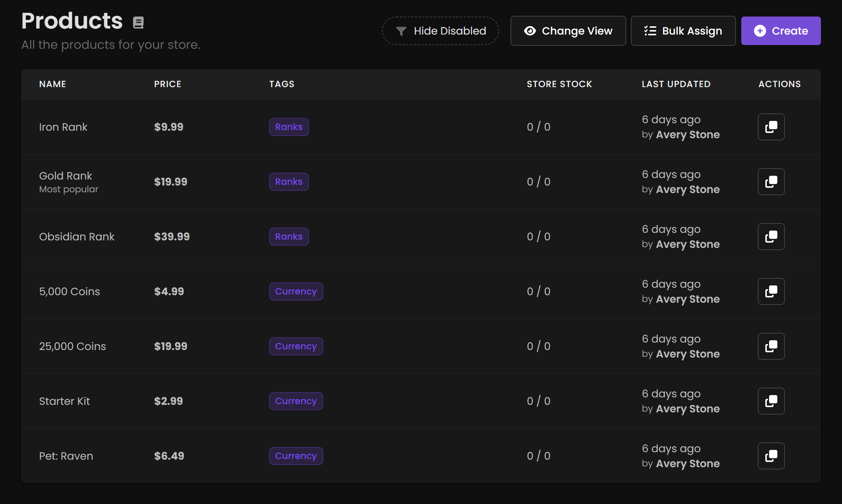The width and height of the screenshot is (842, 504).
Task: Open the 25,000 Coins product name
Action: [73, 346]
